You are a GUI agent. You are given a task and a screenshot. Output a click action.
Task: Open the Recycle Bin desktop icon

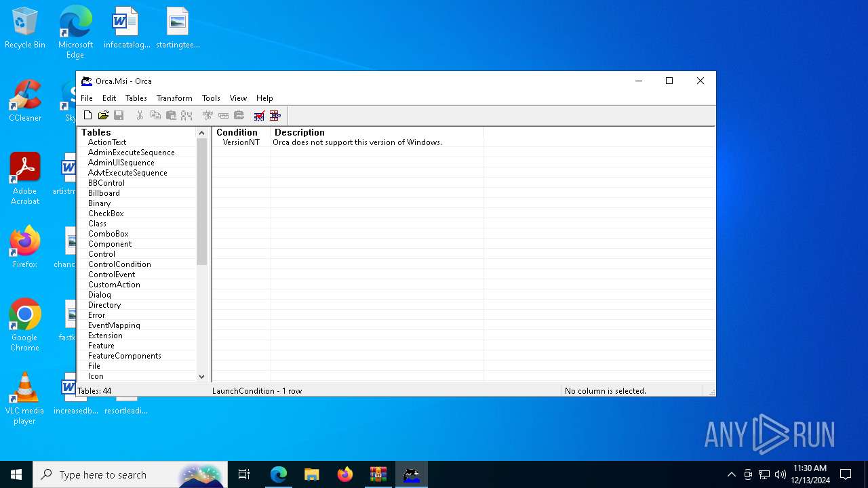point(25,28)
